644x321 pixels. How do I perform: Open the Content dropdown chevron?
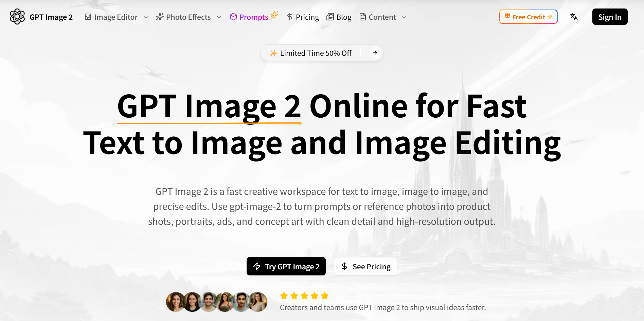(x=404, y=17)
